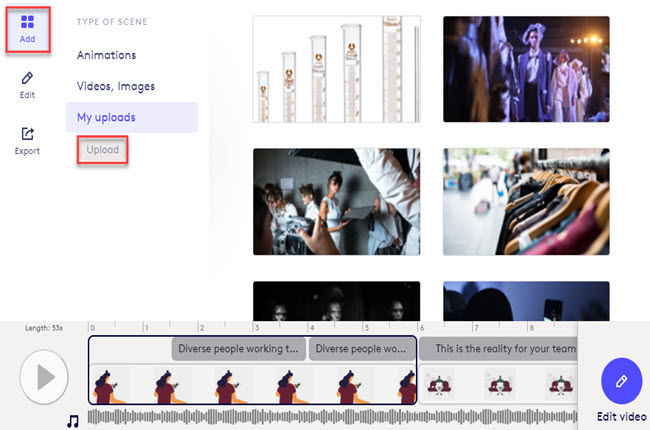Viewport: 650px width, 430px height.
Task: Select the 'Diverse people wo...' text clip
Action: click(362, 349)
